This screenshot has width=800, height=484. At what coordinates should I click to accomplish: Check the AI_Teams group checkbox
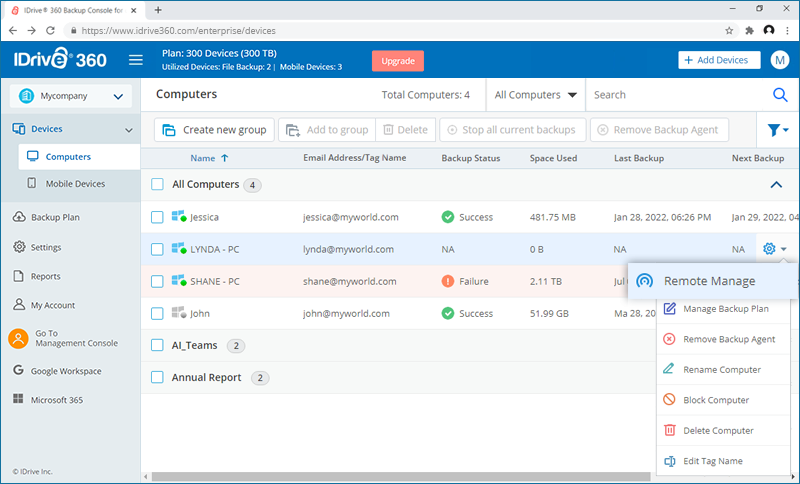point(157,345)
